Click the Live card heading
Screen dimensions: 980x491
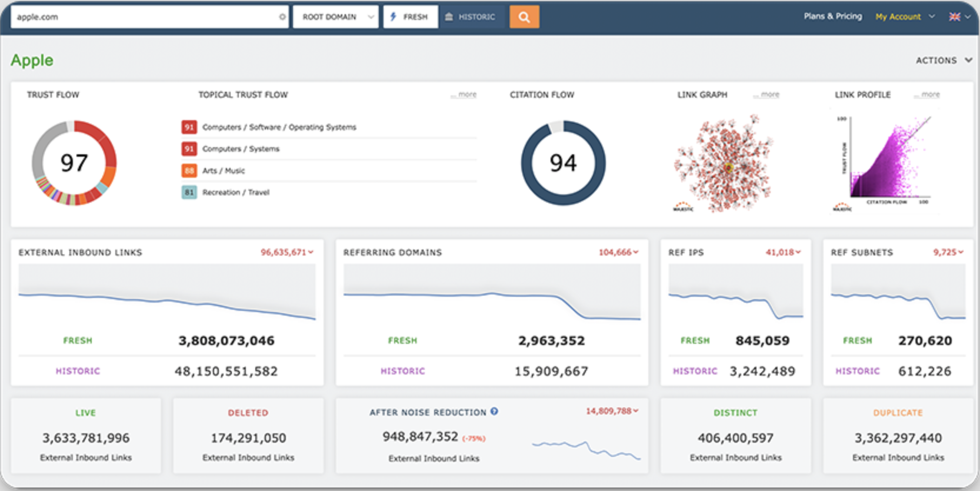[x=85, y=413]
